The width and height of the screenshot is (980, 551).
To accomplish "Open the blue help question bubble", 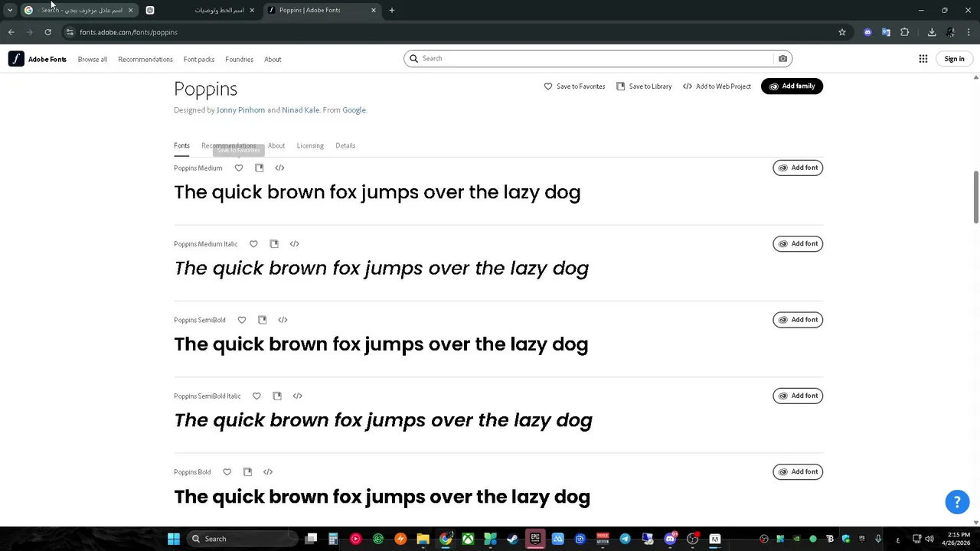I will point(957,502).
